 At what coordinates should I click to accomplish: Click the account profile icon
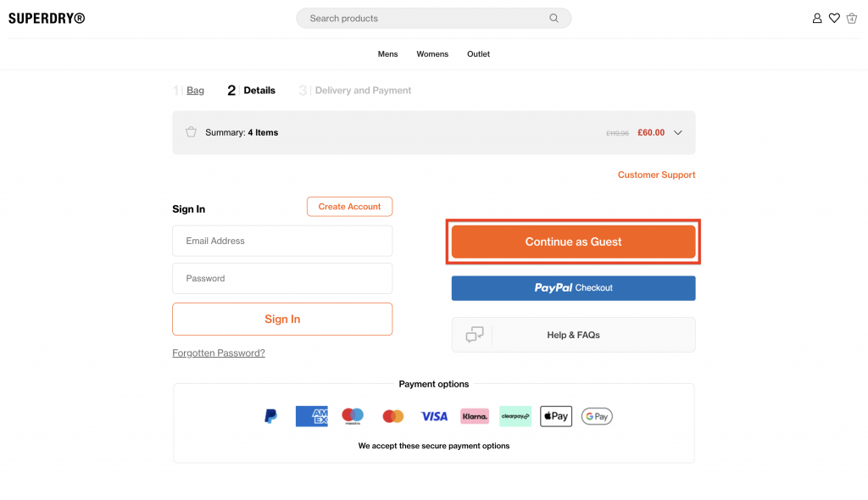click(x=817, y=18)
